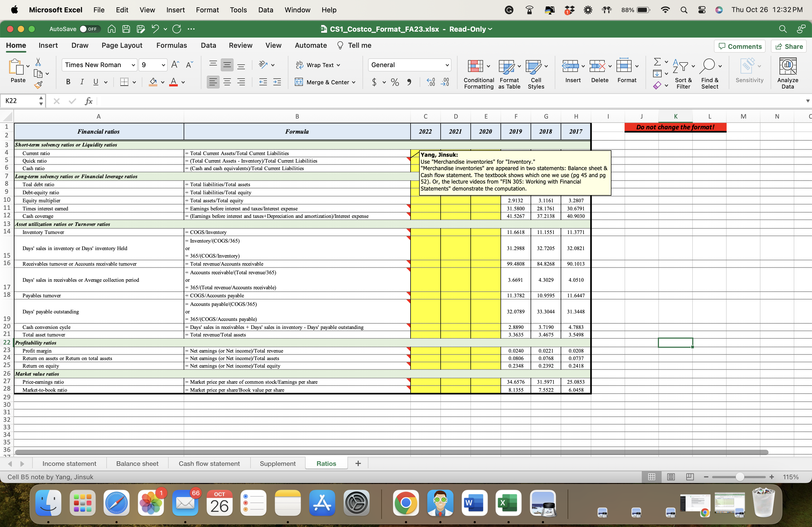The image size is (812, 527).
Task: Click the Redo icon
Action: 177,29
